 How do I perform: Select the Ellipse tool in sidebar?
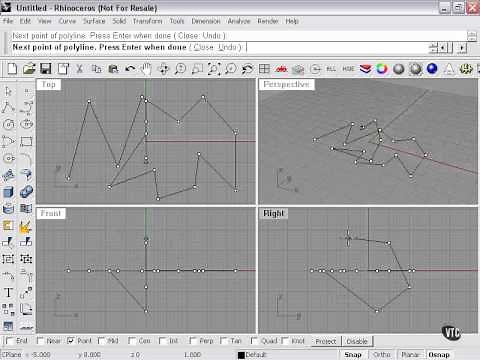(x=26, y=124)
